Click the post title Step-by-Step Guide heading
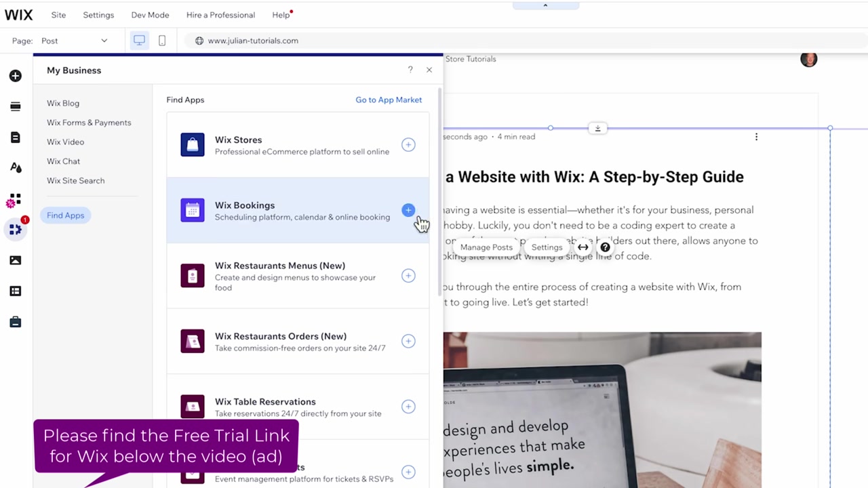Viewport: 868px width, 488px height. (x=595, y=177)
